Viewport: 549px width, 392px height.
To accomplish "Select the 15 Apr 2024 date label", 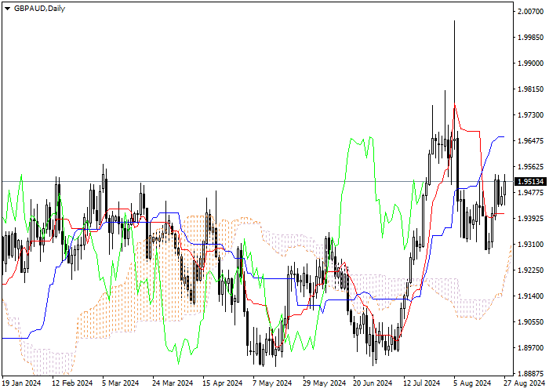I will (x=223, y=383).
